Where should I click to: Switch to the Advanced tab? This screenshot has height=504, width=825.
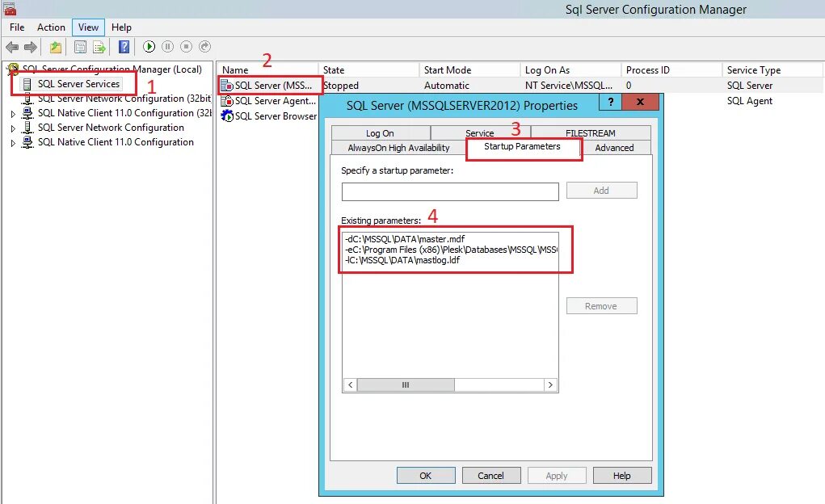coord(614,148)
